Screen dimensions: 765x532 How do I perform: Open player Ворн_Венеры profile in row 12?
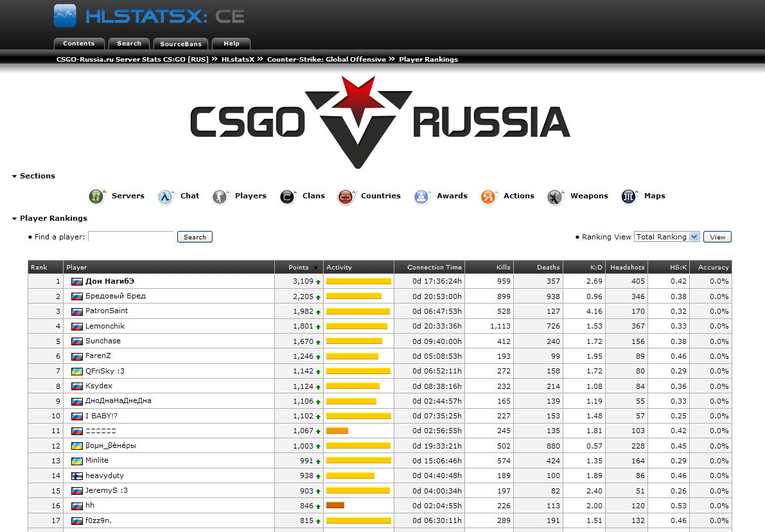tap(110, 446)
